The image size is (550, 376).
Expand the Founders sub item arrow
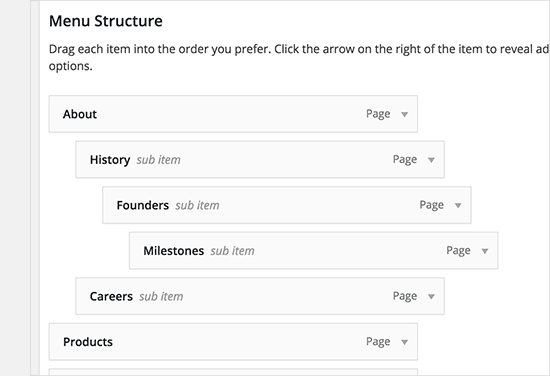click(458, 206)
